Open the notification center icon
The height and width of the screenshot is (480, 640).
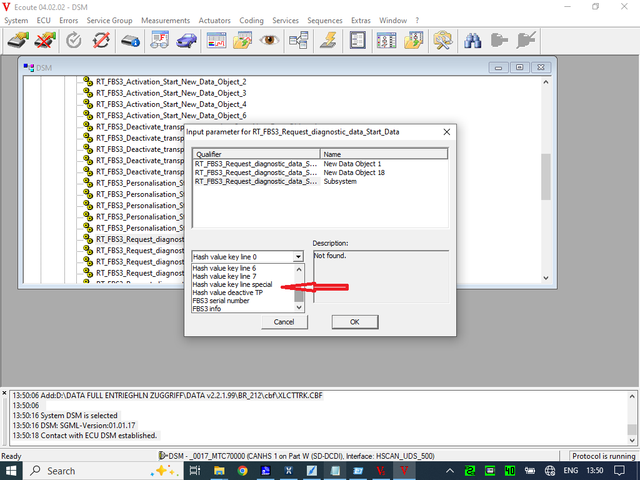(620, 471)
